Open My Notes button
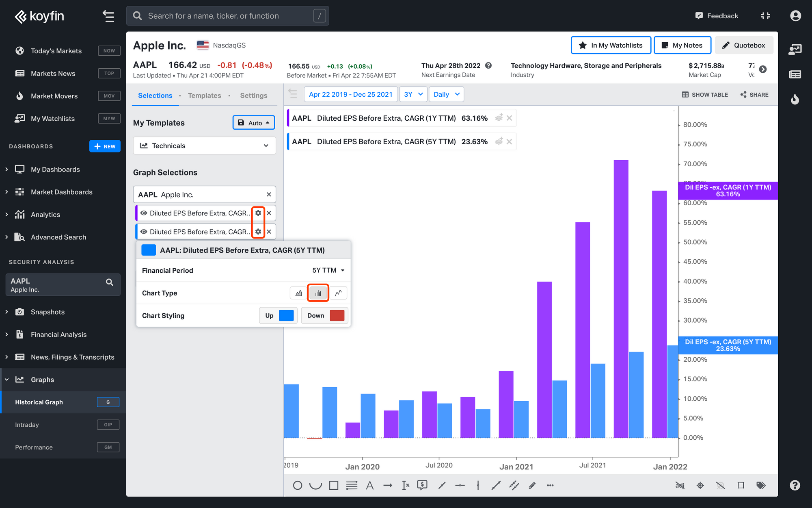Image resolution: width=812 pixels, height=508 pixels. 682,45
